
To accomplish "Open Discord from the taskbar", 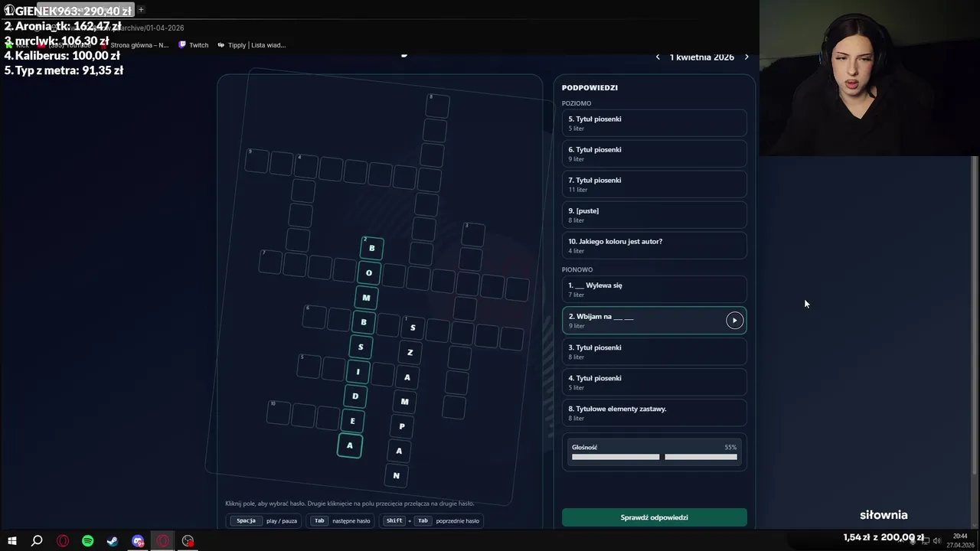I will [138, 541].
